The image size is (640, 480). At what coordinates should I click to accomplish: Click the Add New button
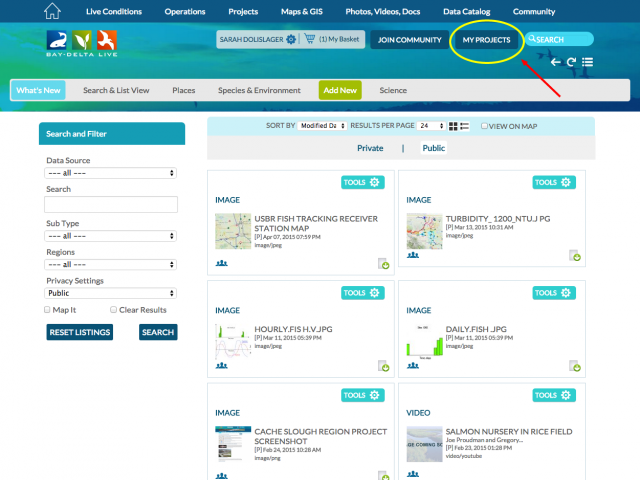click(340, 90)
